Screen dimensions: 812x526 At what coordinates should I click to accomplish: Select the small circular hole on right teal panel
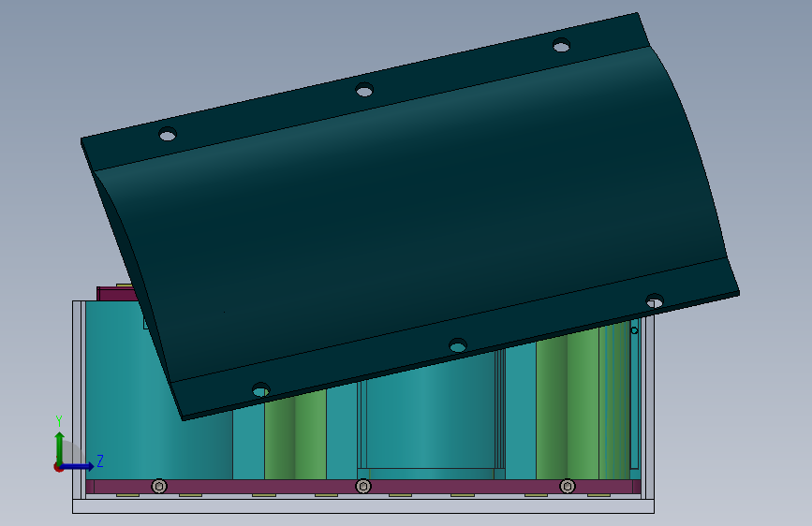(634, 330)
